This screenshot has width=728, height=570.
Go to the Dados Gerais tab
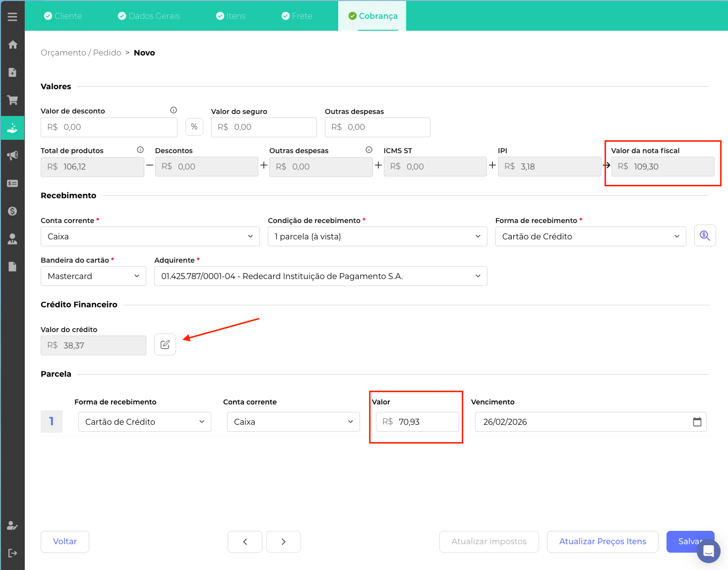point(149,16)
